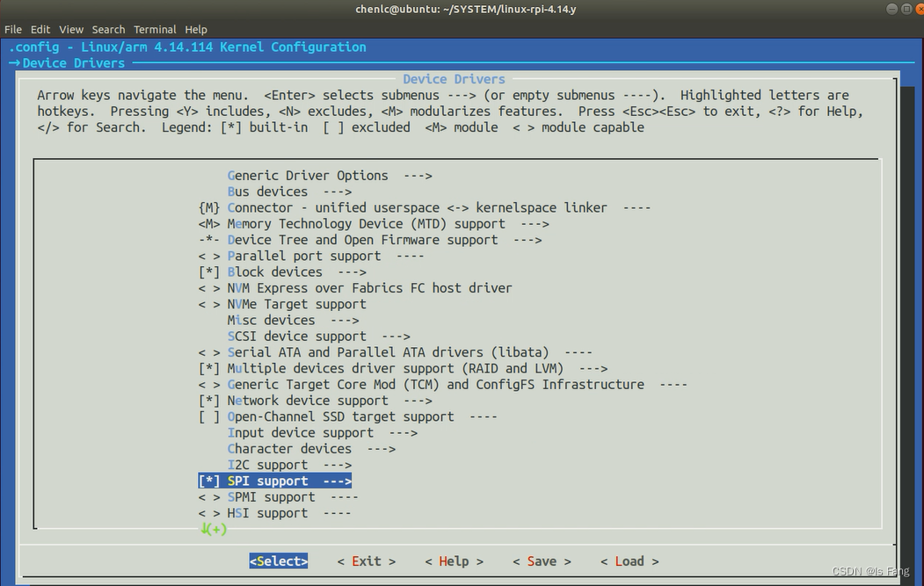
Task: Expand Block devices ---> arrow
Action: (x=353, y=272)
